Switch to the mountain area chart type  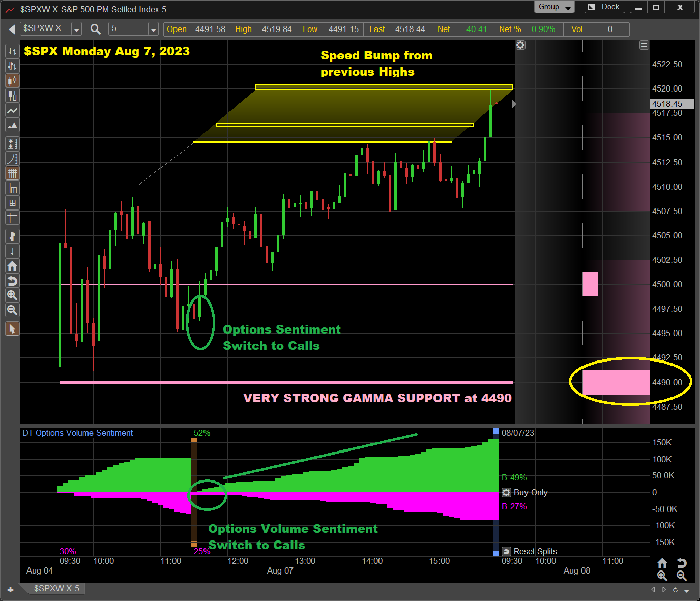point(12,125)
